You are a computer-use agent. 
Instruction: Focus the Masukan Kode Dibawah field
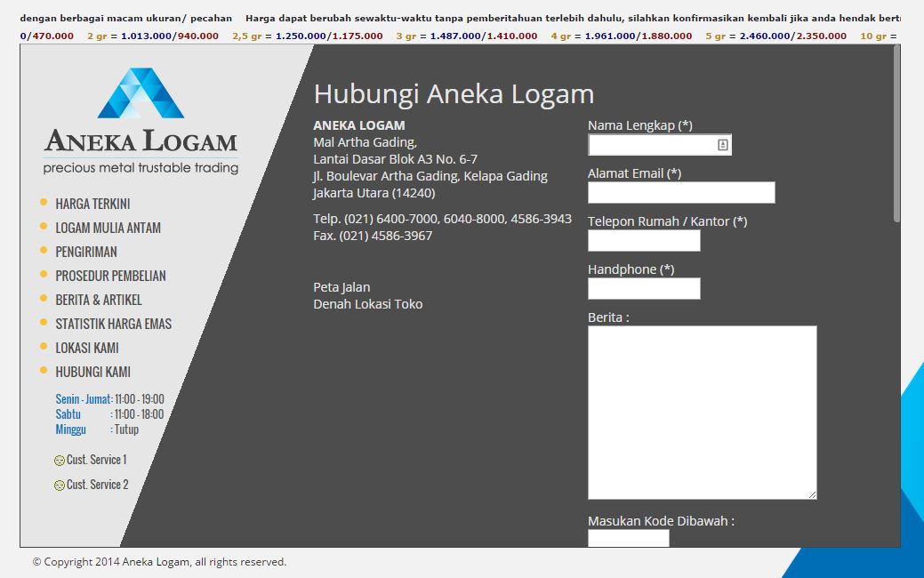coord(629,538)
